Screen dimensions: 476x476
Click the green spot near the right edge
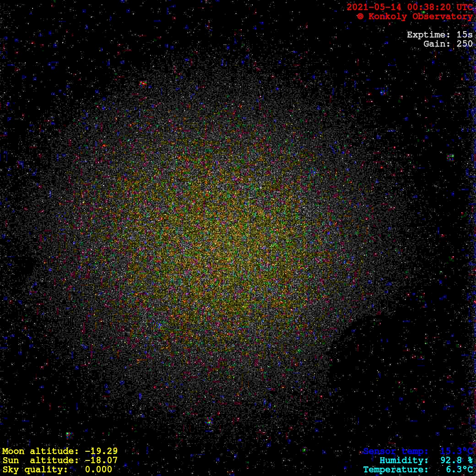tap(451, 157)
